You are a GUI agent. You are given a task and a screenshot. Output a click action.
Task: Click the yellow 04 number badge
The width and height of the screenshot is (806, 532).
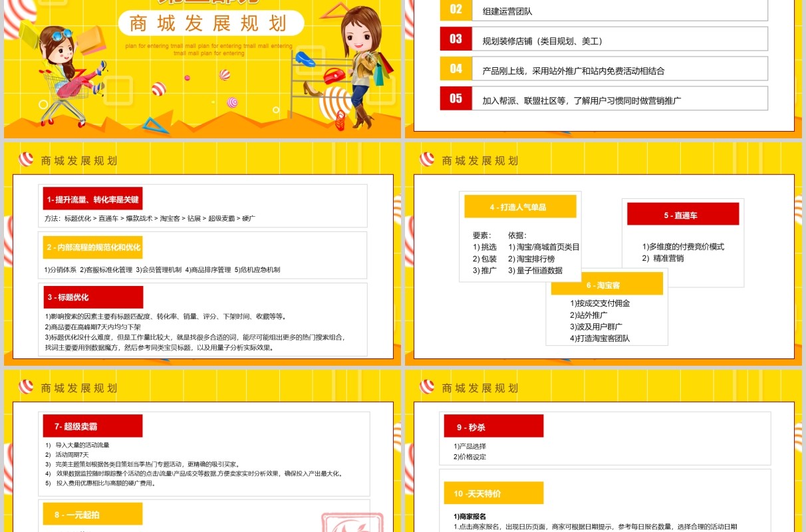point(456,68)
